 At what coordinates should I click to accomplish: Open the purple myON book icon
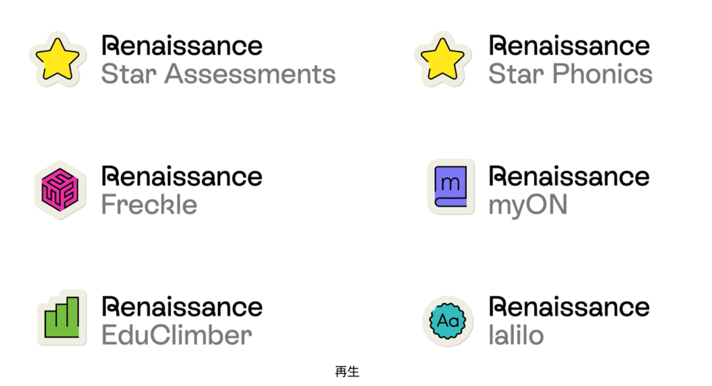[x=451, y=187]
